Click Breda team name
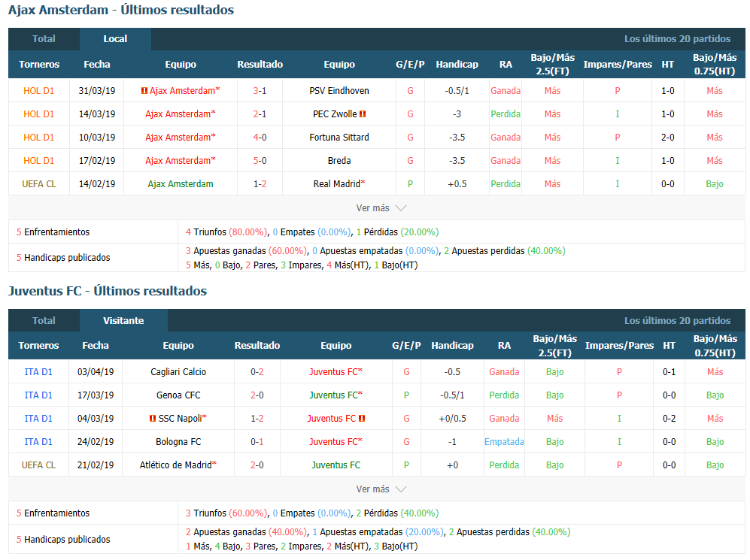The height and width of the screenshot is (560, 750). [x=339, y=161]
